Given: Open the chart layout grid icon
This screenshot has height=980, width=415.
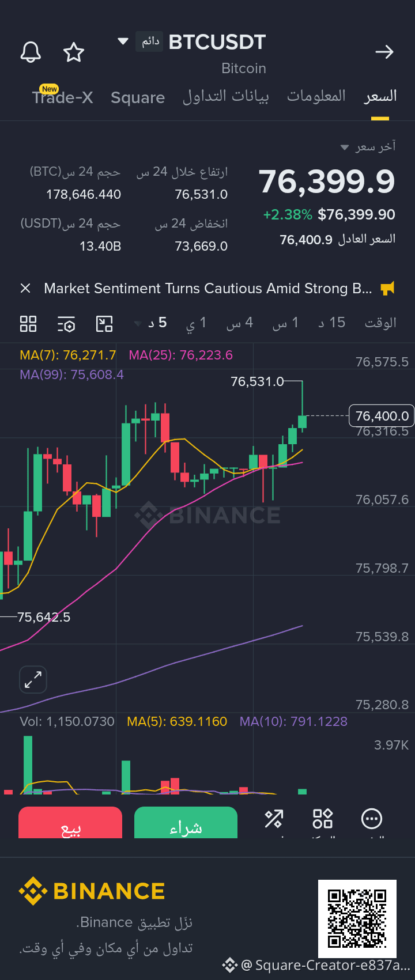Looking at the screenshot, I should 28,323.
